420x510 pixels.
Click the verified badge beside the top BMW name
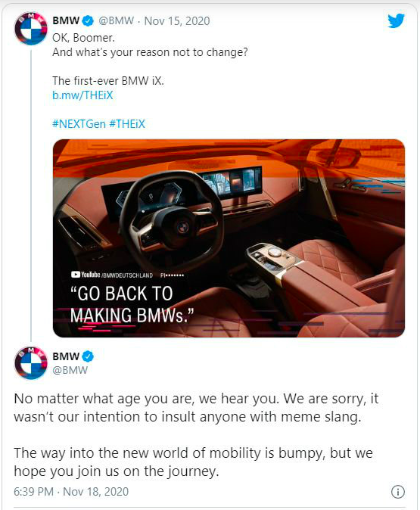click(88, 21)
